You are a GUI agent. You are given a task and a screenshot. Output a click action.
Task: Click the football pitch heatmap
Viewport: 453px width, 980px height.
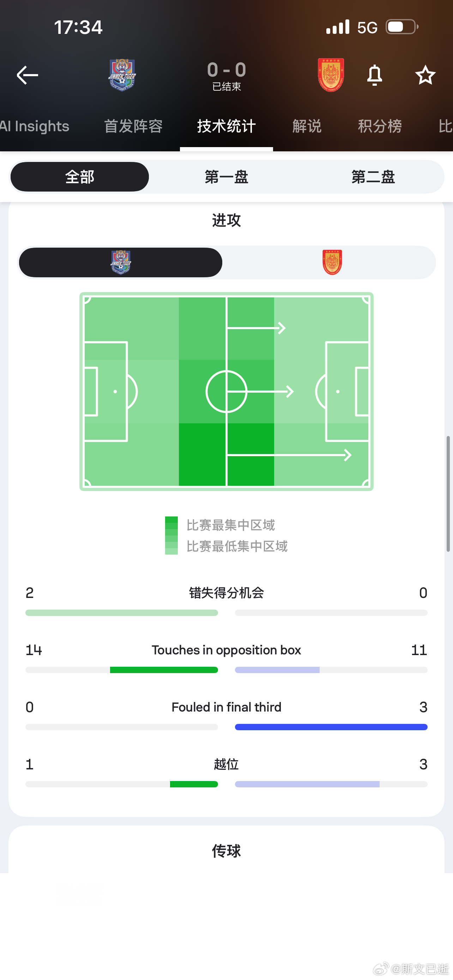(x=226, y=392)
